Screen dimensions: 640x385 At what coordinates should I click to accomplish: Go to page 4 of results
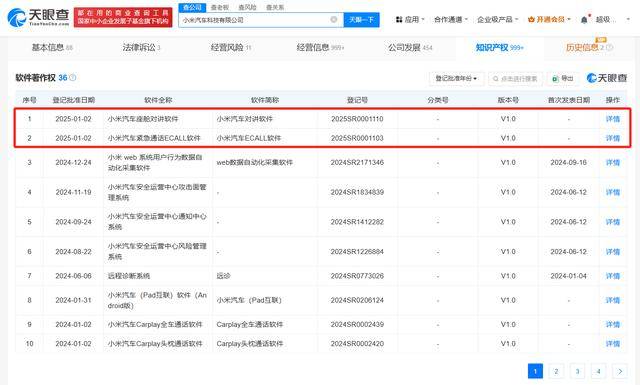pyautogui.click(x=598, y=371)
